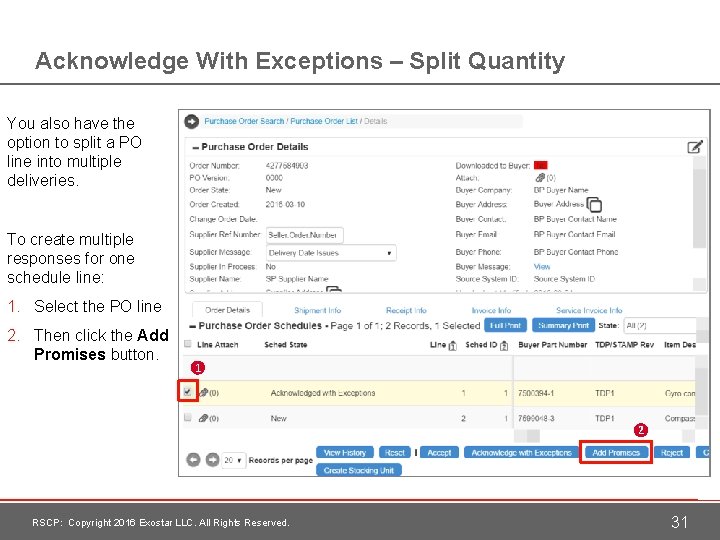
Task: Switch to the Service Invoice Info tab
Action: [x=589, y=310]
